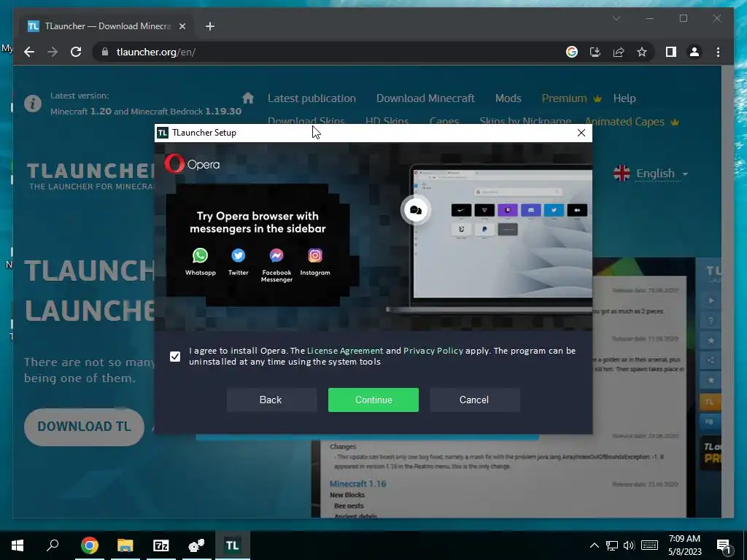This screenshot has height=560, width=747.
Task: Reload the tlauncher.org page
Action: coord(76,52)
